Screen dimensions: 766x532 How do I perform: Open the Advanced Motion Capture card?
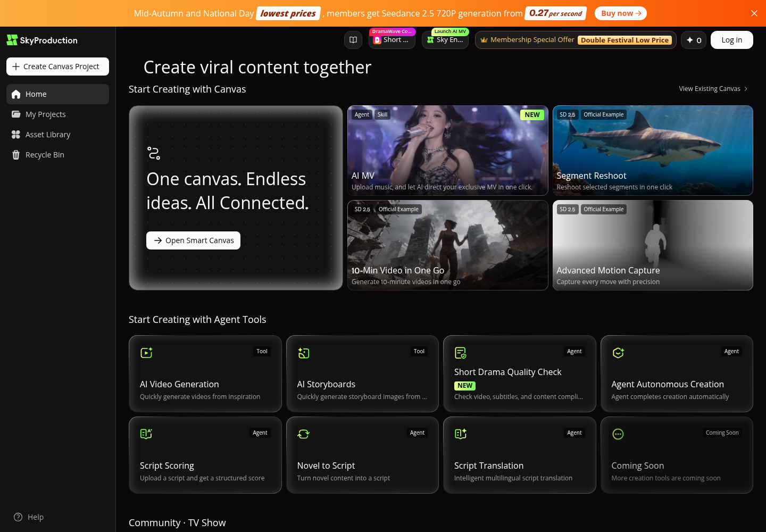point(653,245)
